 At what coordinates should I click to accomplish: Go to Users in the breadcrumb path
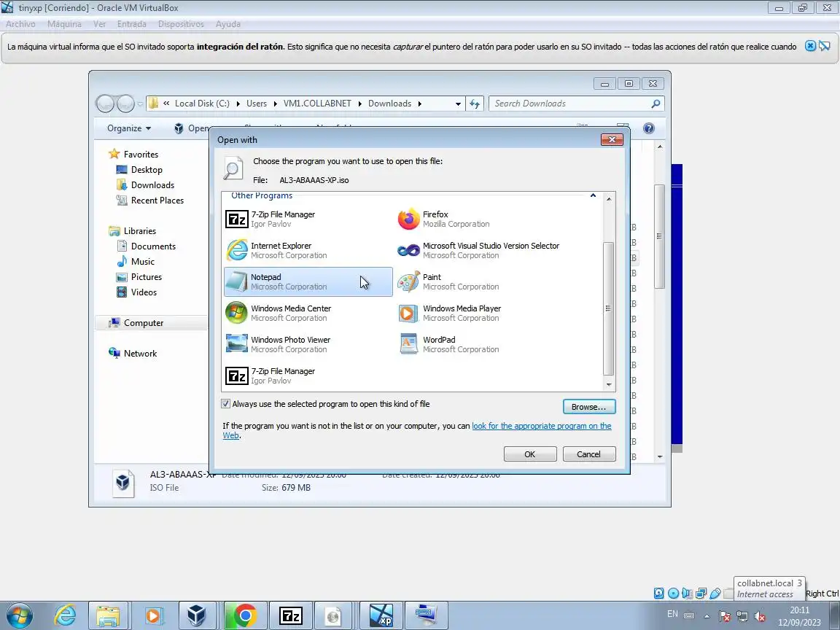pyautogui.click(x=257, y=104)
